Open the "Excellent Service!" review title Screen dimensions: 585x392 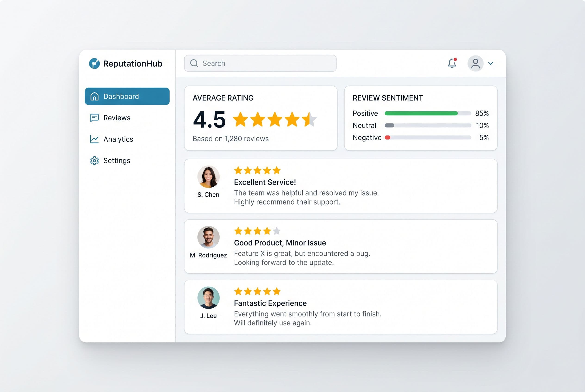click(265, 182)
